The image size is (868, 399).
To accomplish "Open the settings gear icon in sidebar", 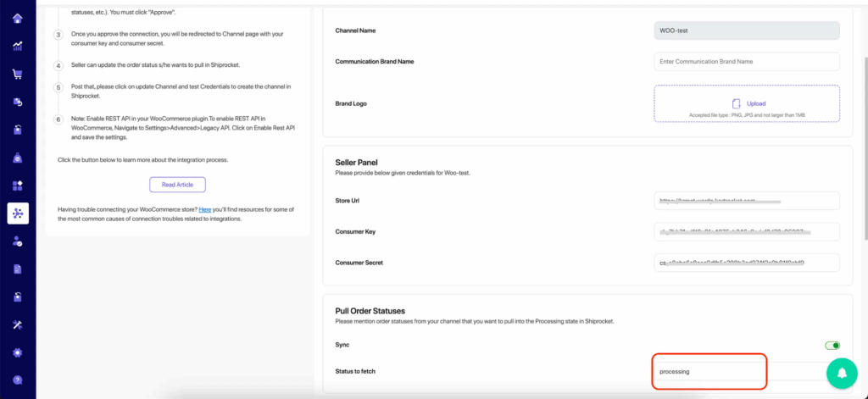I will tap(18, 352).
